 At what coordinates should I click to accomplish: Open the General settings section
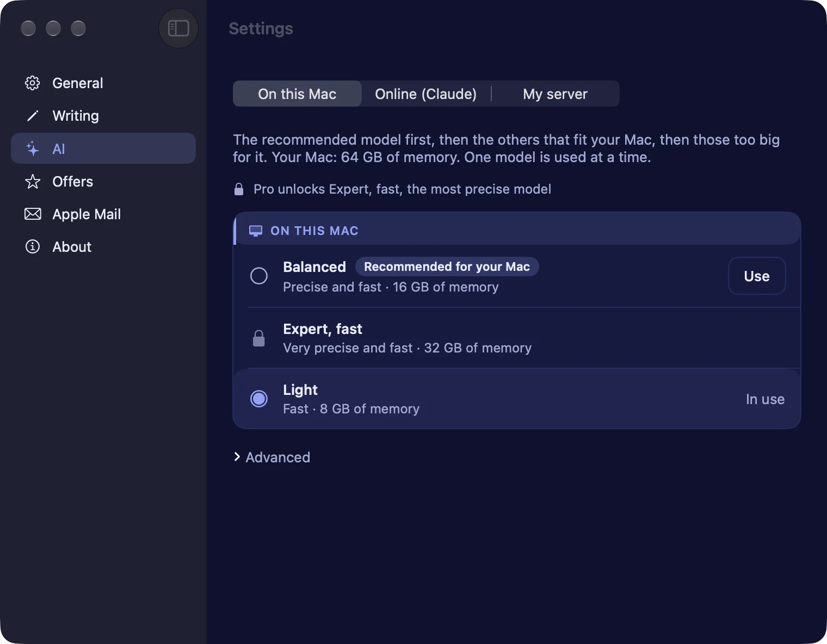point(103,83)
